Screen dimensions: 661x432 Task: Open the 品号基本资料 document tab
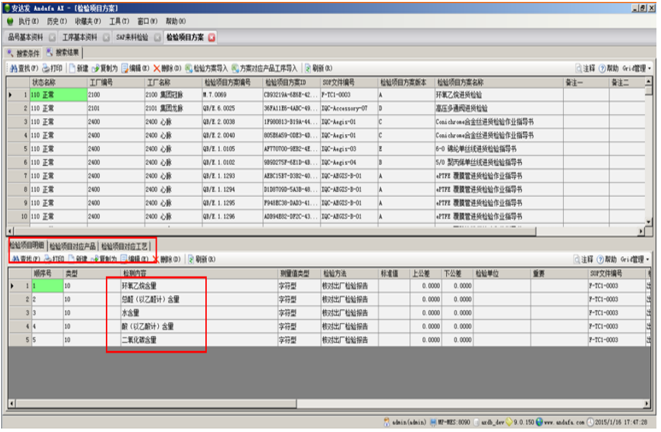click(x=24, y=36)
